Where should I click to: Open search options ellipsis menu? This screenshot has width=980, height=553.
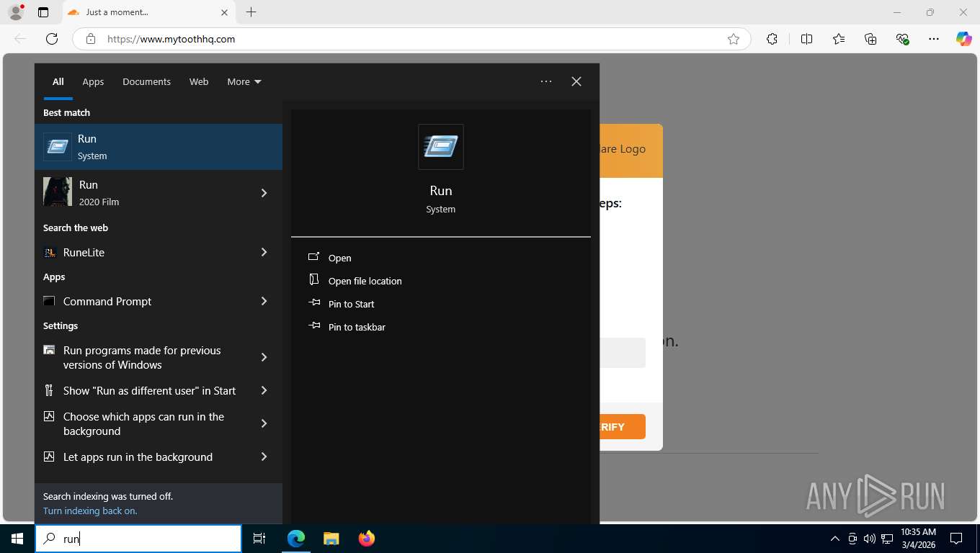pyautogui.click(x=546, y=81)
